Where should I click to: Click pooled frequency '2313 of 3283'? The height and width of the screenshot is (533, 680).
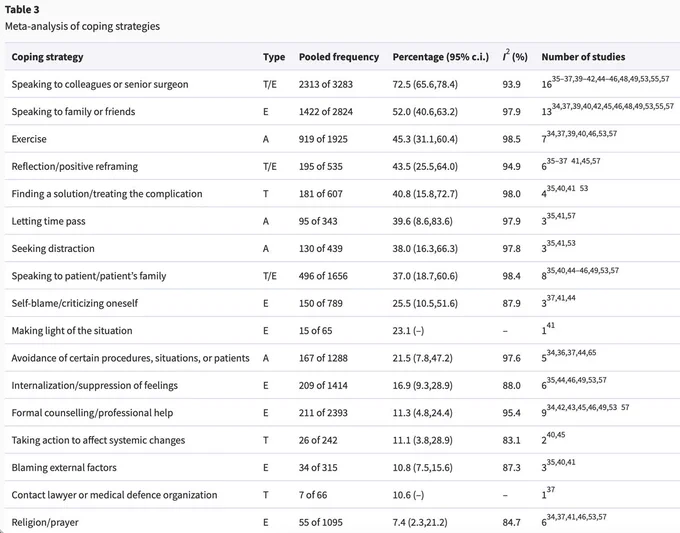pos(326,84)
